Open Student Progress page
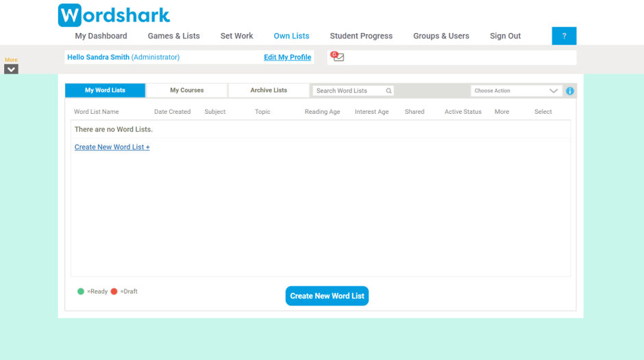Image resolution: width=644 pixels, height=360 pixels. [361, 36]
